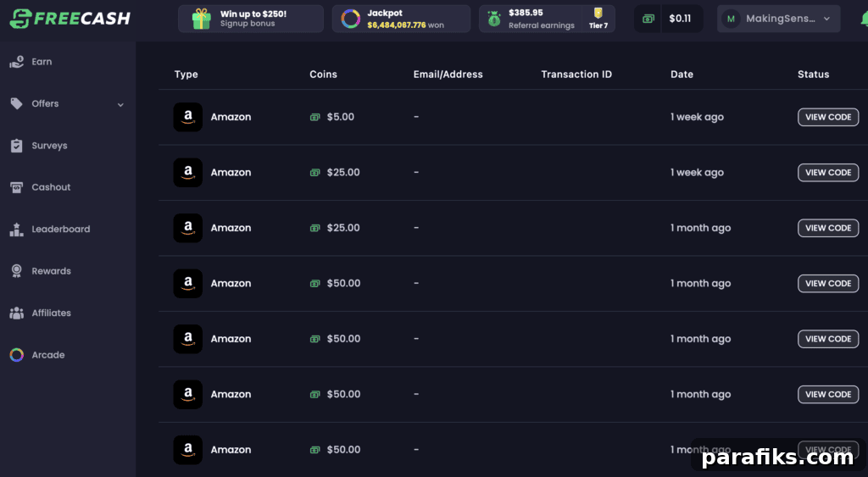
Task: Click the Surveys clipboard icon
Action: pyautogui.click(x=17, y=146)
